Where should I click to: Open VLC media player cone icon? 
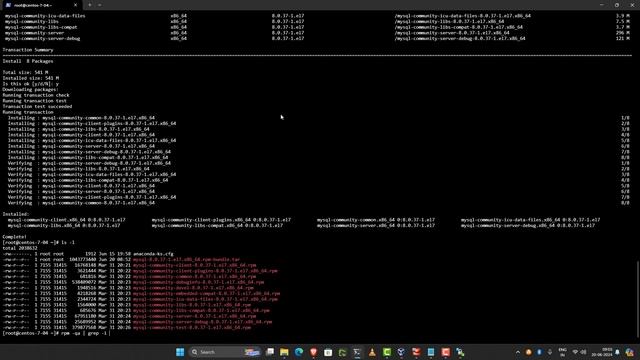[x=372, y=352]
